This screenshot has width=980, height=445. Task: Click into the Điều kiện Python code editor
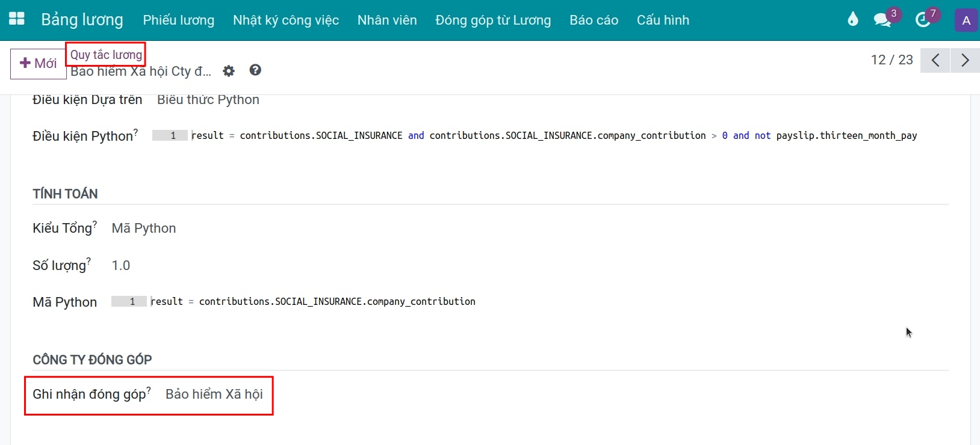(550, 136)
